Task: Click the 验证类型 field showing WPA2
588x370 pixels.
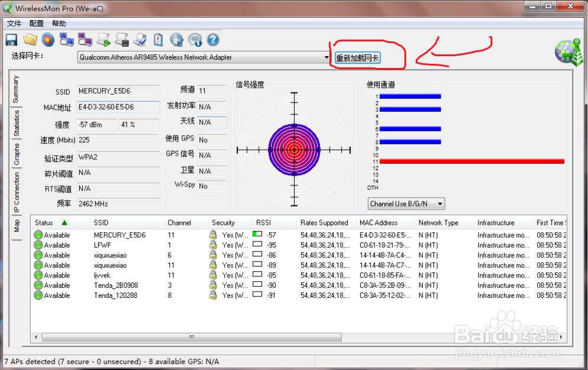Action: pyautogui.click(x=118, y=157)
